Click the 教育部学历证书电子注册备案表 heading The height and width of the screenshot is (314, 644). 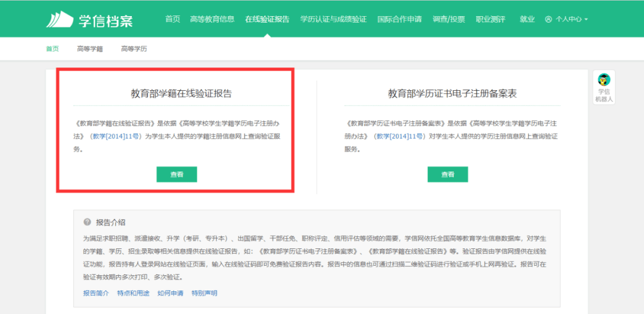452,94
